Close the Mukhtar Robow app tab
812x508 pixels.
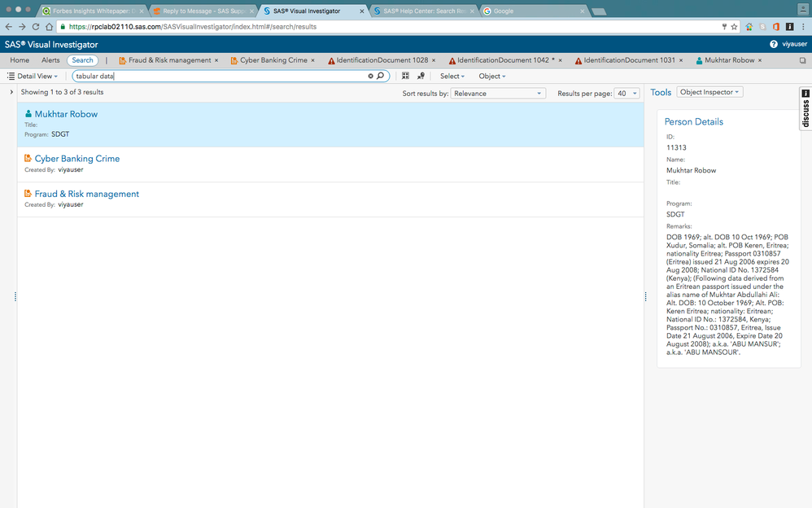[x=760, y=60]
